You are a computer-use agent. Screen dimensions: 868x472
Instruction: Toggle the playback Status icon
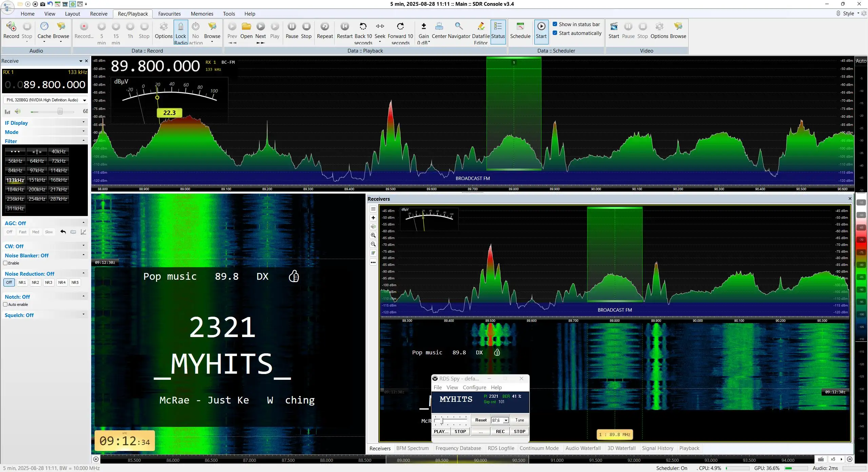click(498, 26)
